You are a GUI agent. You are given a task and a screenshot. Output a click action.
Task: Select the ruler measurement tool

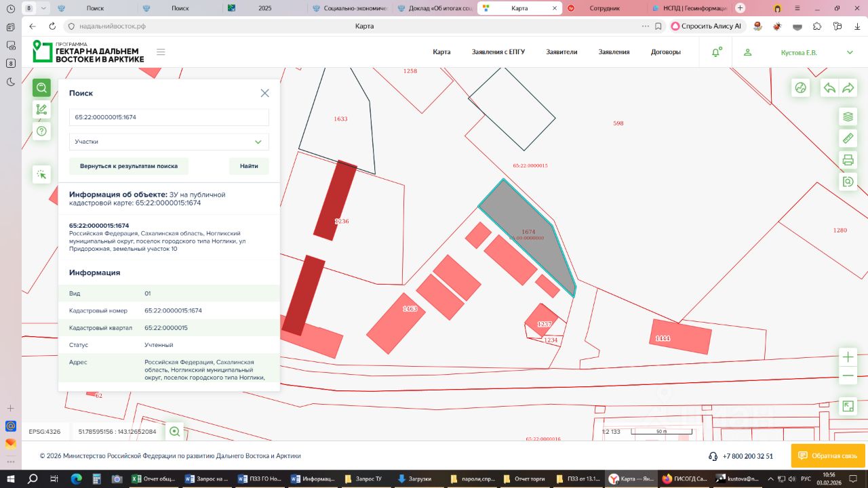[848, 138]
